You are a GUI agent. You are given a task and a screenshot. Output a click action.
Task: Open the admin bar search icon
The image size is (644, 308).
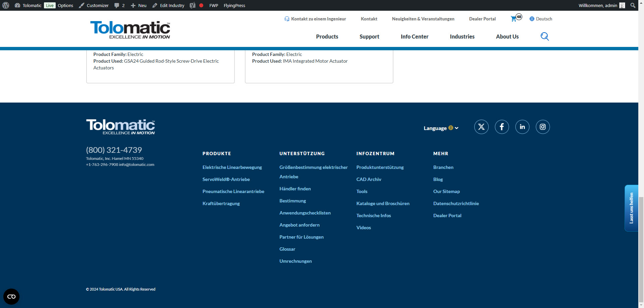tap(633, 5)
